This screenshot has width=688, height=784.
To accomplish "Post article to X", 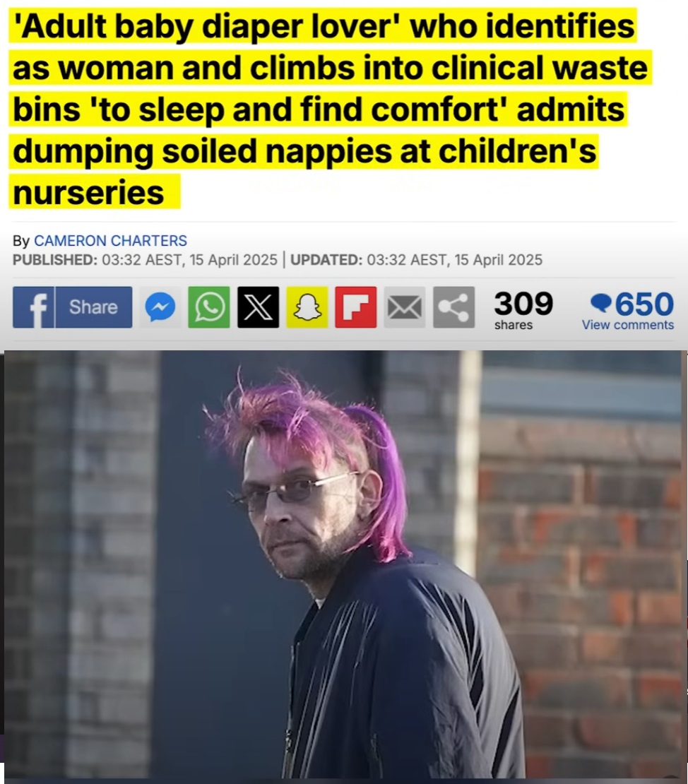I will coord(258,307).
